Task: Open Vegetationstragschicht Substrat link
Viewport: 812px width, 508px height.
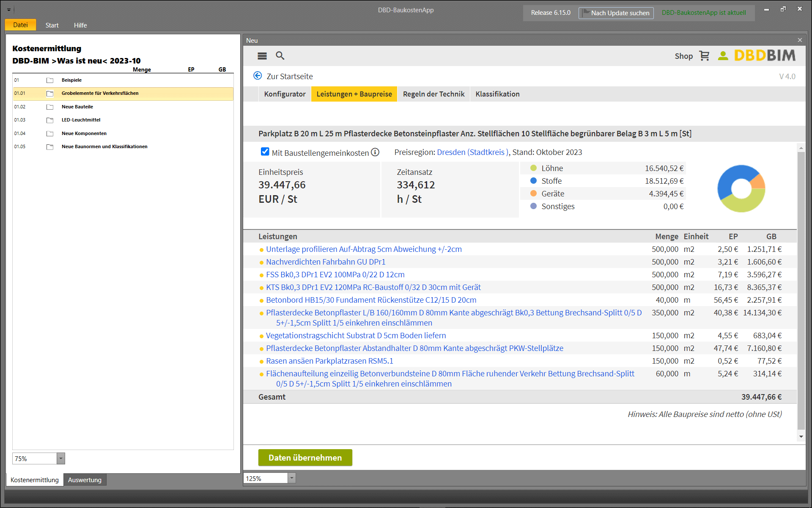Action: point(356,336)
